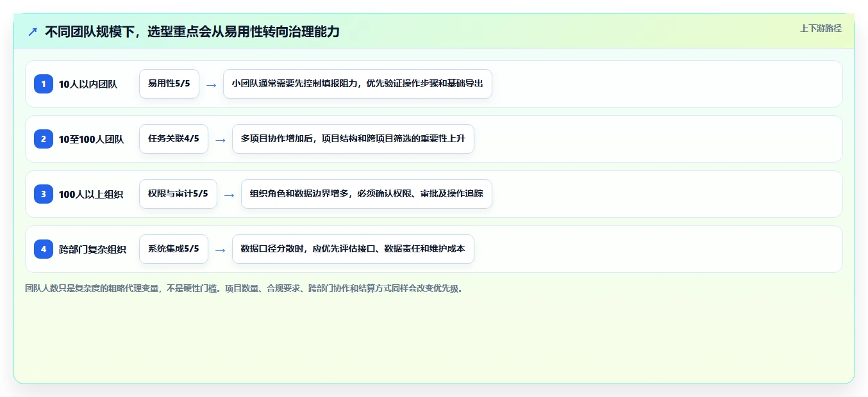Open the 数据口径分散时 description box
868x397 pixels.
pyautogui.click(x=353, y=249)
